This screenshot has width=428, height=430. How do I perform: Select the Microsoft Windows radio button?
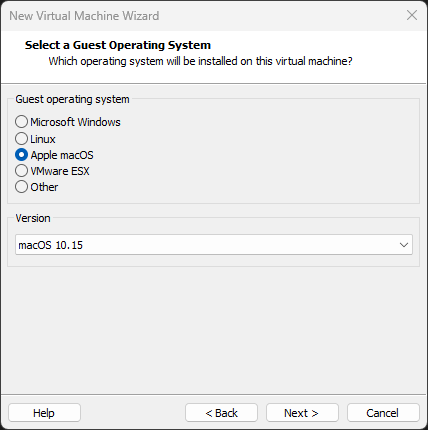(x=21, y=122)
